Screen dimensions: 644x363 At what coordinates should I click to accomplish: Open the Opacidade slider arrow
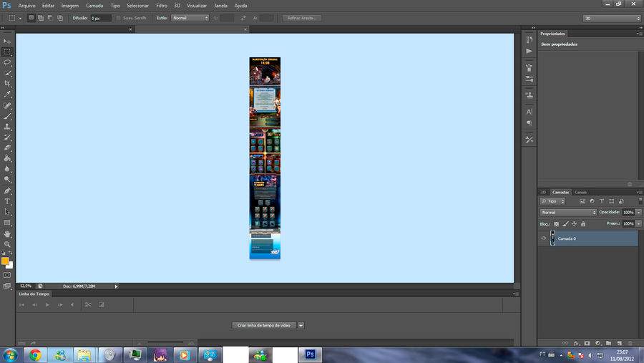pos(638,213)
